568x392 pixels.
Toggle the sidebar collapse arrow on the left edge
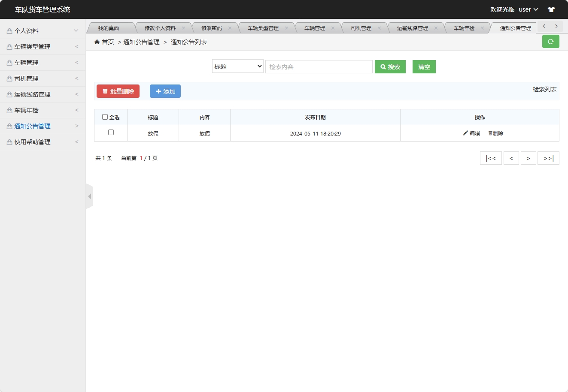89,196
